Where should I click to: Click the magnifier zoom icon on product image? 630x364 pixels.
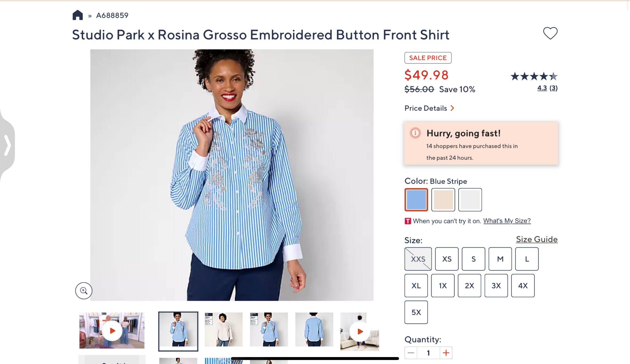[x=84, y=291]
